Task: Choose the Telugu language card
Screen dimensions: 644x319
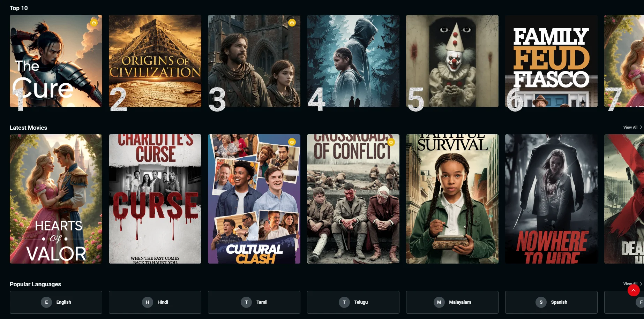Action: coord(353,302)
